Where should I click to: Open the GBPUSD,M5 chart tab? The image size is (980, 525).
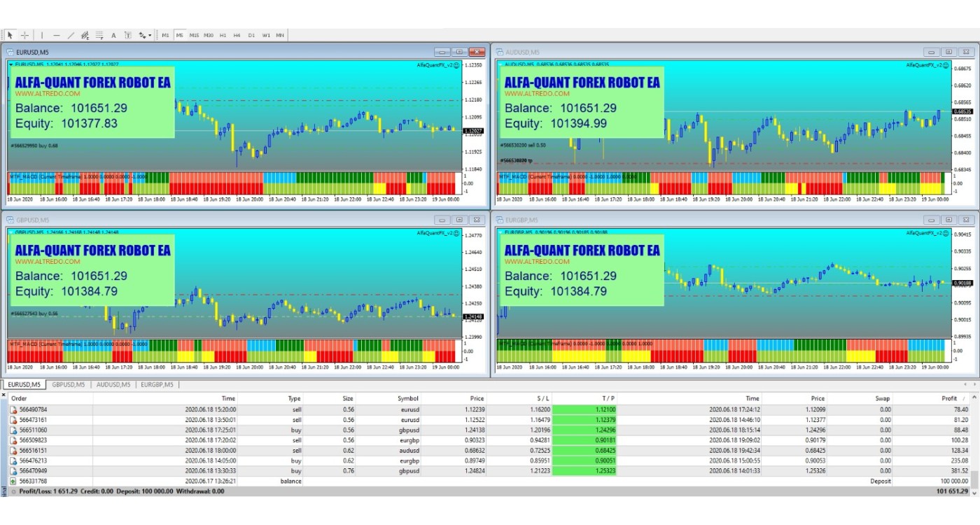coord(69,384)
